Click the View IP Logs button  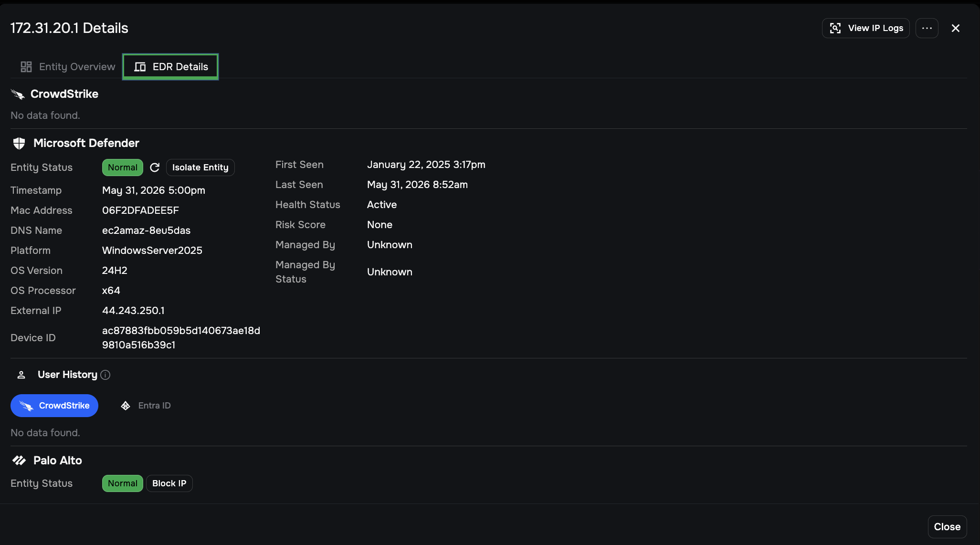click(x=865, y=28)
